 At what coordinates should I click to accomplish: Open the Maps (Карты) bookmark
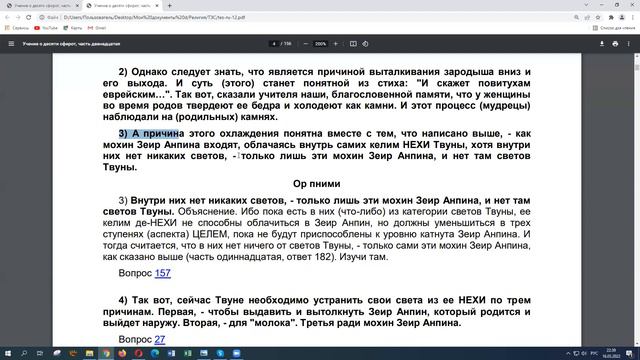73,28
